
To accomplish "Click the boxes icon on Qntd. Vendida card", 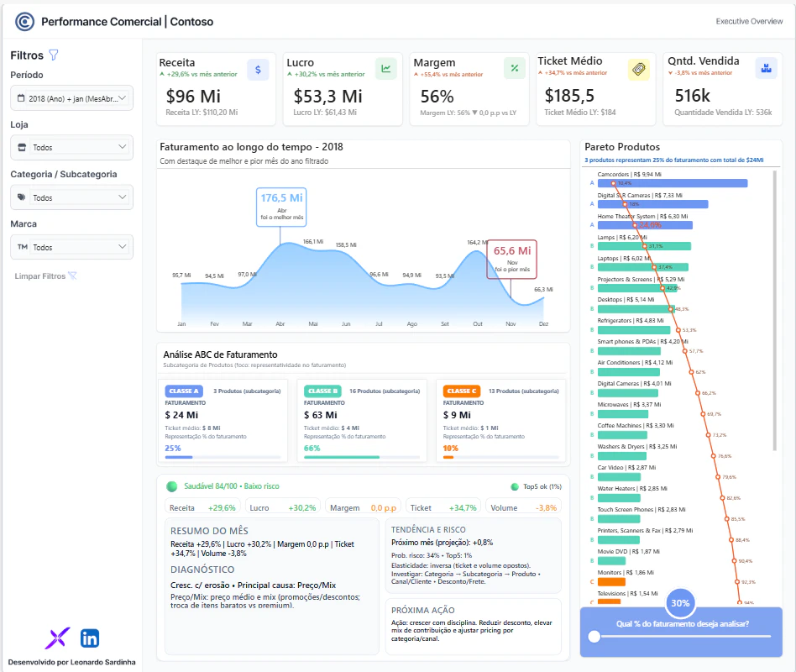I will click(x=766, y=68).
